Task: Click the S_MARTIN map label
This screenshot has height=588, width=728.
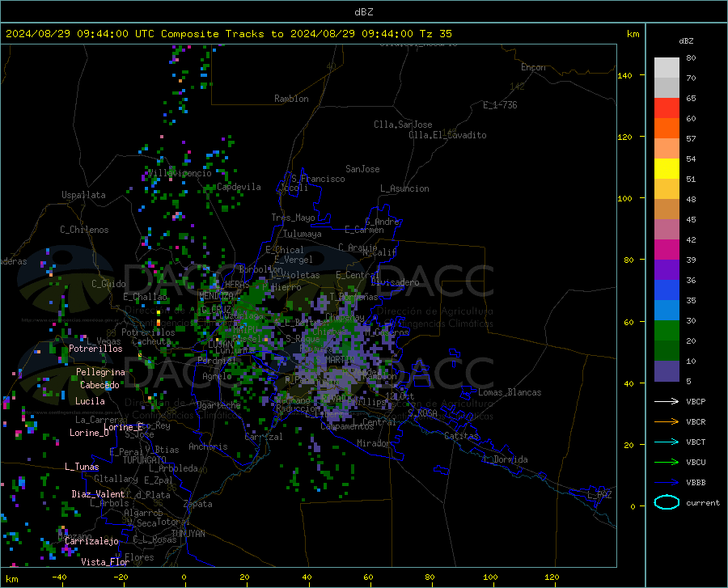Action: 335,360
